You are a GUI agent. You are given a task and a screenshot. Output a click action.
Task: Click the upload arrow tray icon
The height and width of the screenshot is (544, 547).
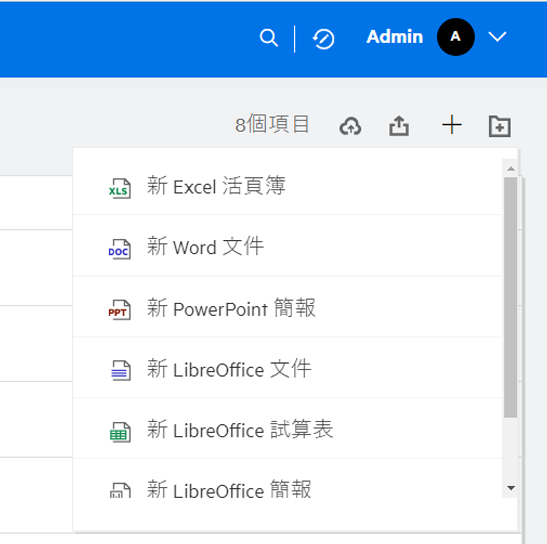click(x=399, y=125)
